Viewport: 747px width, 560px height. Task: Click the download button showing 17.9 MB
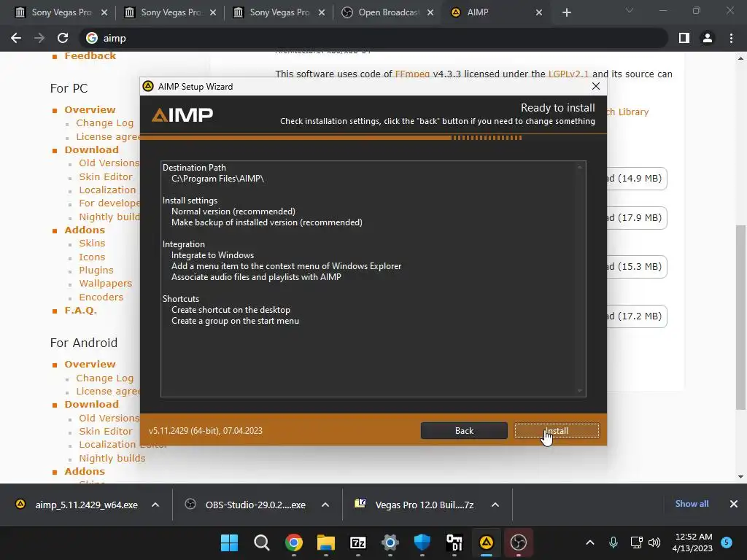pyautogui.click(x=637, y=217)
